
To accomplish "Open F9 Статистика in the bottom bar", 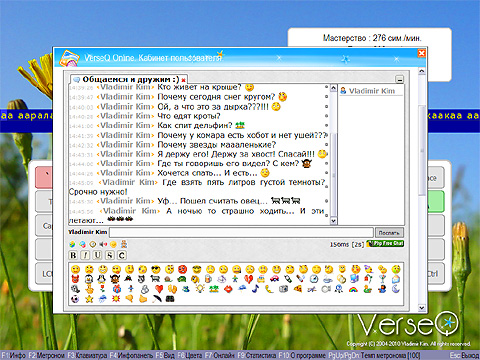I will pos(257,355).
